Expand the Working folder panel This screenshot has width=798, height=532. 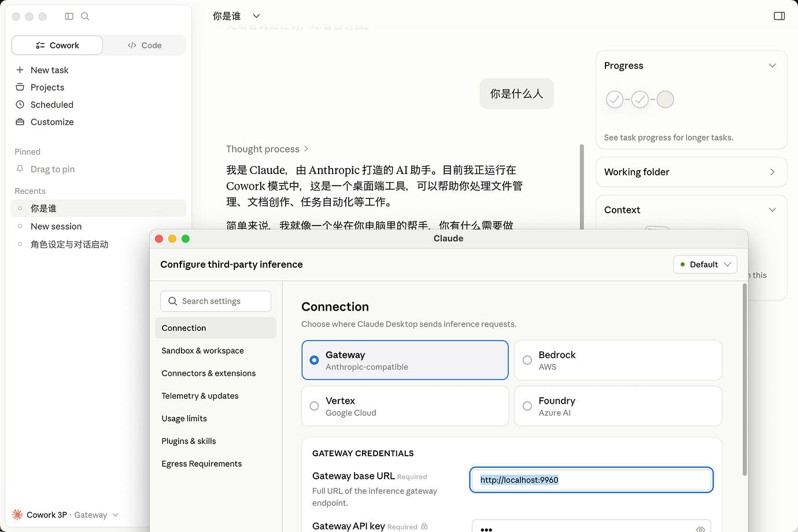click(x=772, y=172)
